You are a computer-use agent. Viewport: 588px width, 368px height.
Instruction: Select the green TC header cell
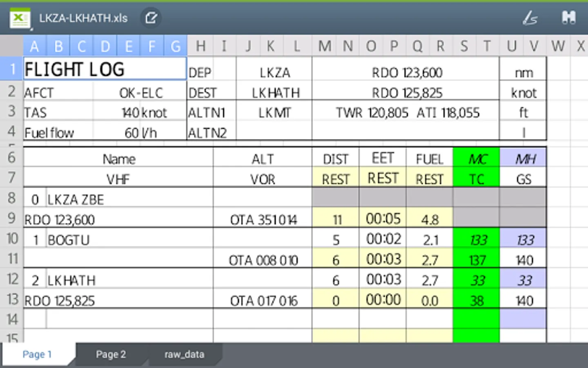click(x=476, y=178)
